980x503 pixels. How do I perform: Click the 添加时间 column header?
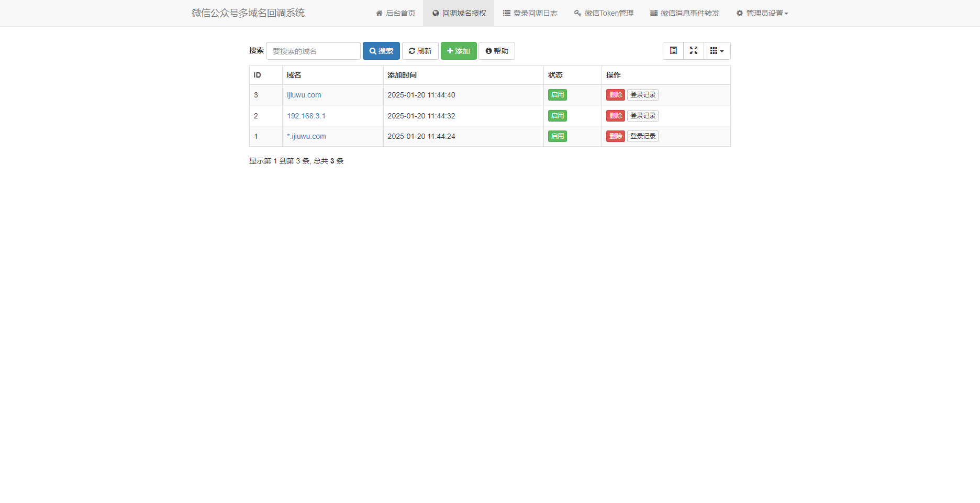(463, 75)
